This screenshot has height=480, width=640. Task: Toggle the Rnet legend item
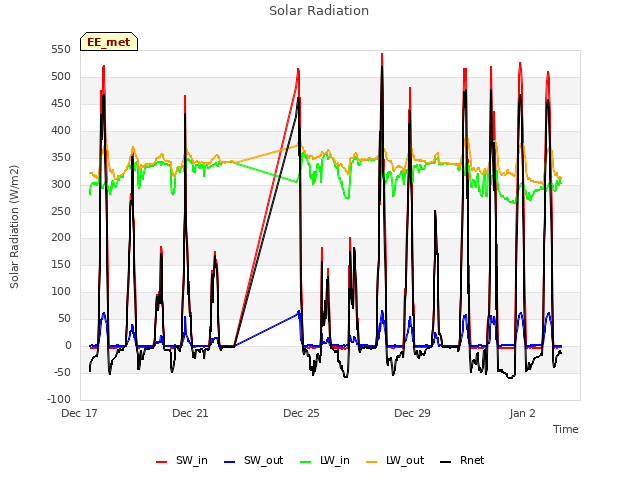462,460
